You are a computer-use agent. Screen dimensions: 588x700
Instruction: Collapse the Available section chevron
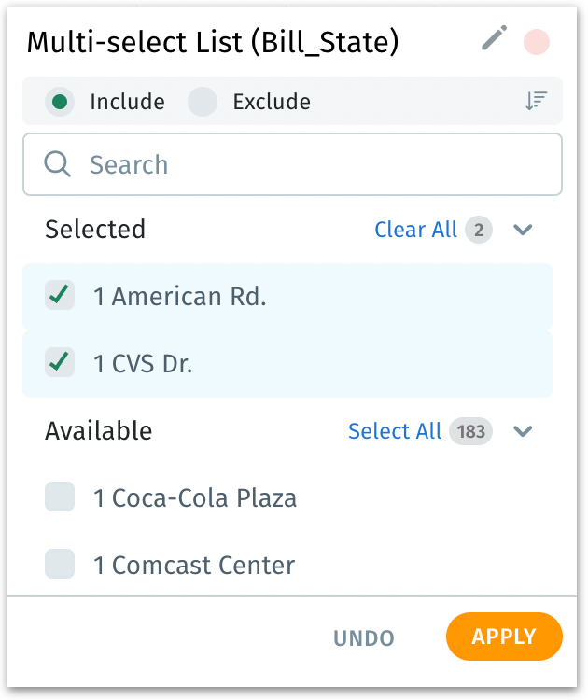click(523, 431)
